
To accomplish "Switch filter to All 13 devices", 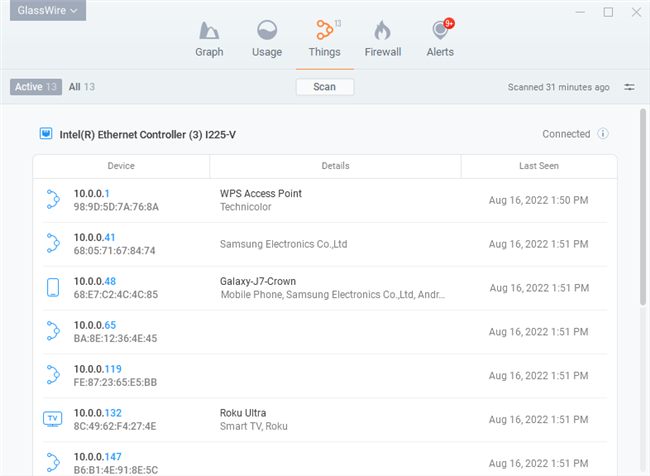I will click(82, 87).
